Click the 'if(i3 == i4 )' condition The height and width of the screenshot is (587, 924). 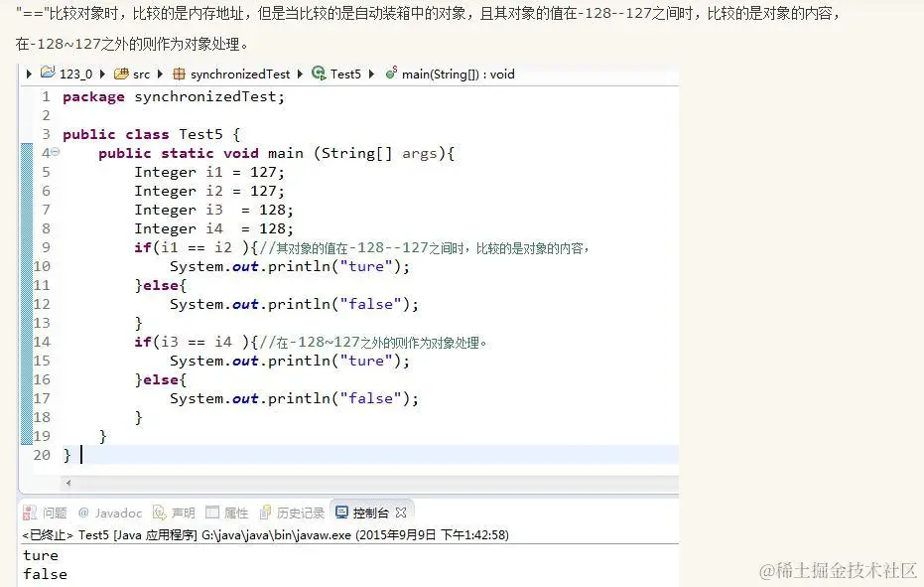(192, 343)
